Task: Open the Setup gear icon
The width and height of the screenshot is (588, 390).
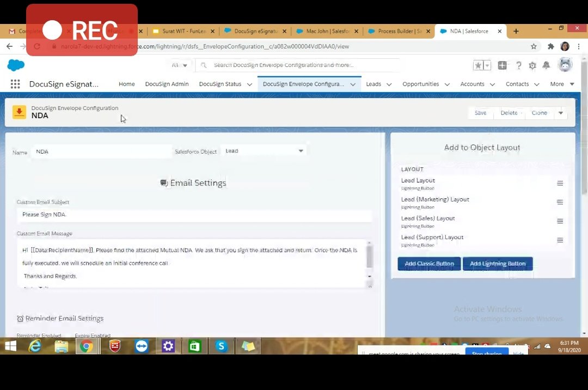Action: coord(532,65)
